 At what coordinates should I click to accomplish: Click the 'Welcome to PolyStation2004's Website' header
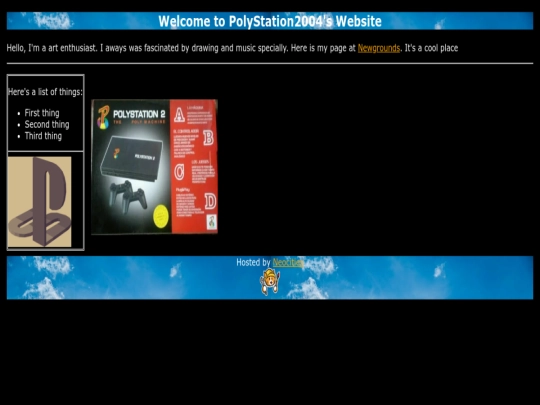pyautogui.click(x=270, y=21)
